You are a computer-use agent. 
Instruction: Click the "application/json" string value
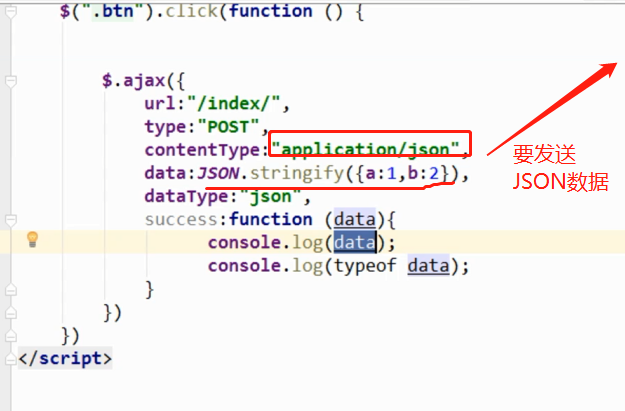366,149
